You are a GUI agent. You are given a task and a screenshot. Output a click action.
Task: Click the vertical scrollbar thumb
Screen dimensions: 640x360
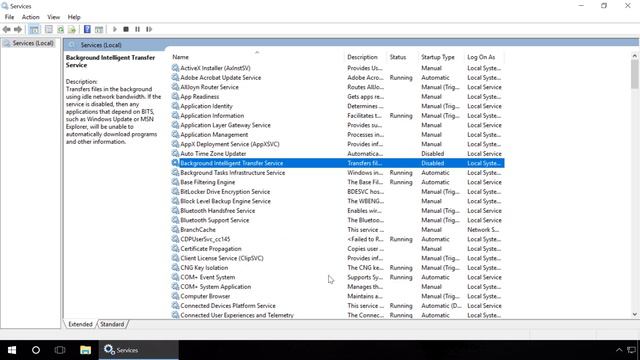(x=634, y=74)
